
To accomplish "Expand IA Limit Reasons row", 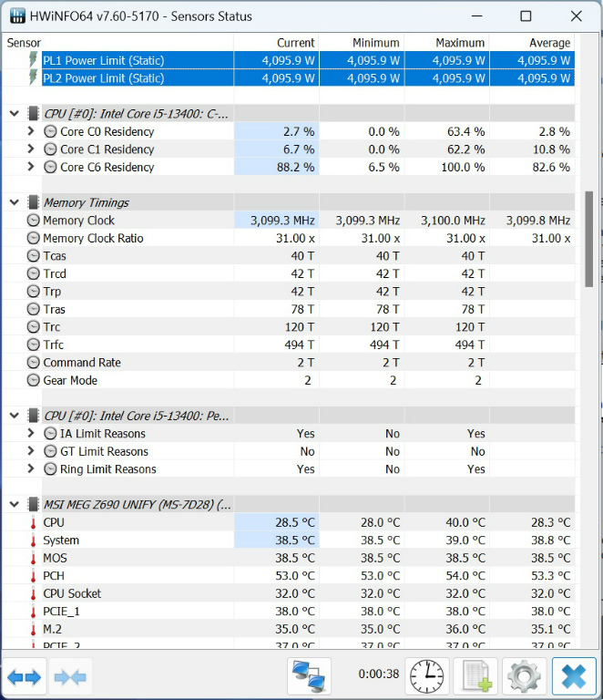I will [30, 434].
